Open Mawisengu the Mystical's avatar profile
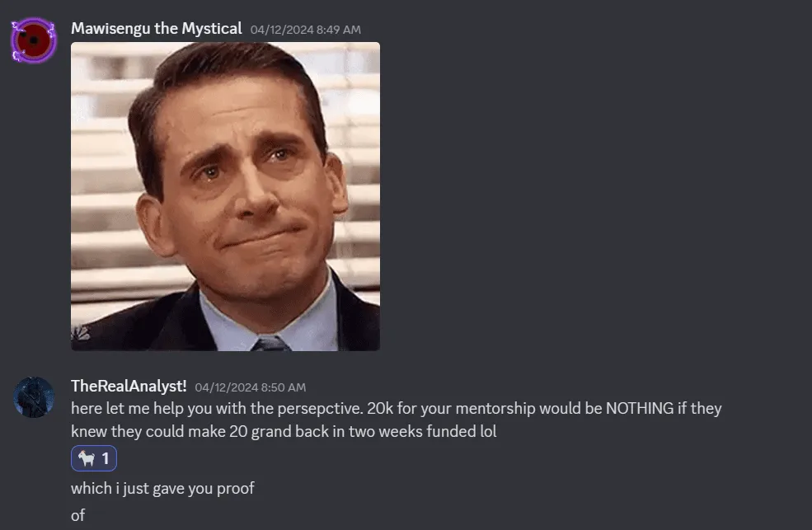812x530 pixels. pyautogui.click(x=34, y=40)
